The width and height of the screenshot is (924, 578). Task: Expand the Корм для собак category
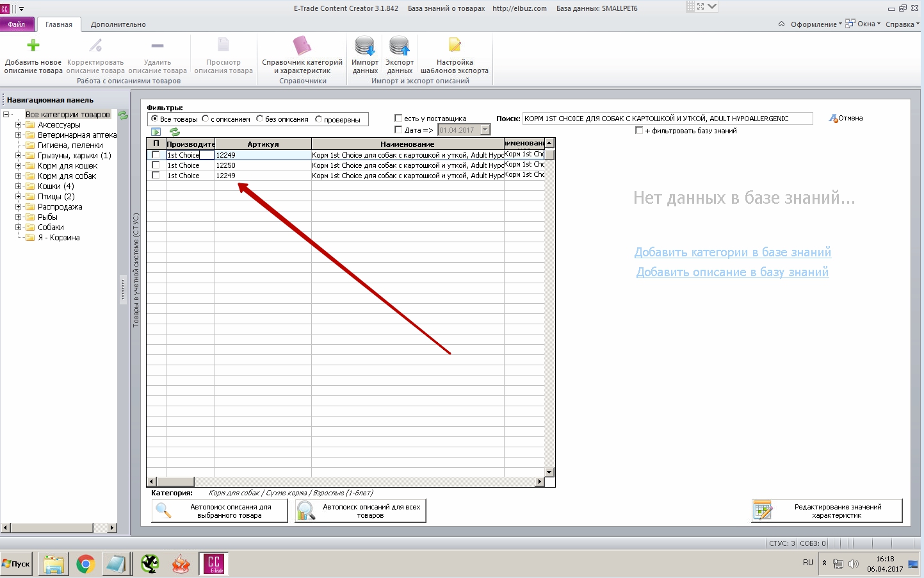pyautogui.click(x=19, y=176)
